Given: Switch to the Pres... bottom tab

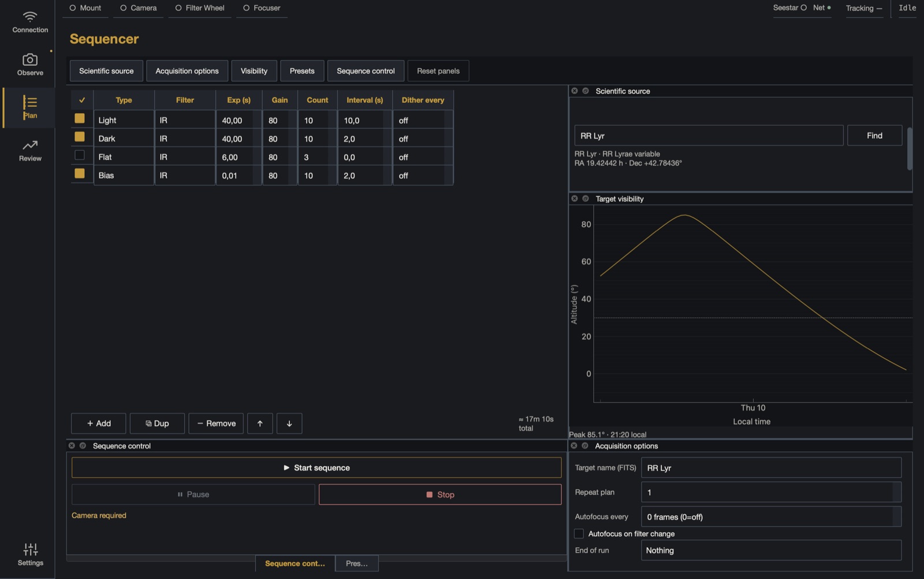Looking at the screenshot, I should coord(357,563).
